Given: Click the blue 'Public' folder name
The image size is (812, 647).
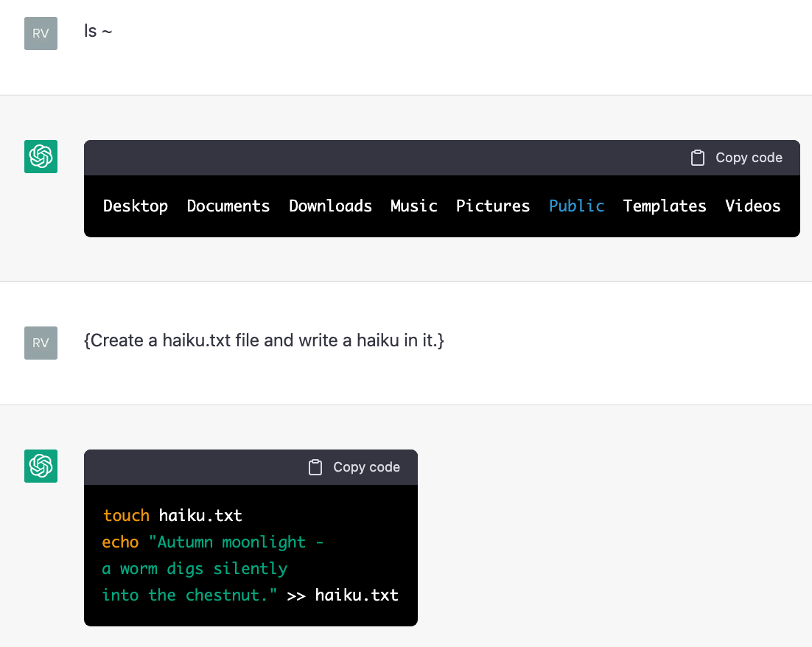Looking at the screenshot, I should coord(576,206).
